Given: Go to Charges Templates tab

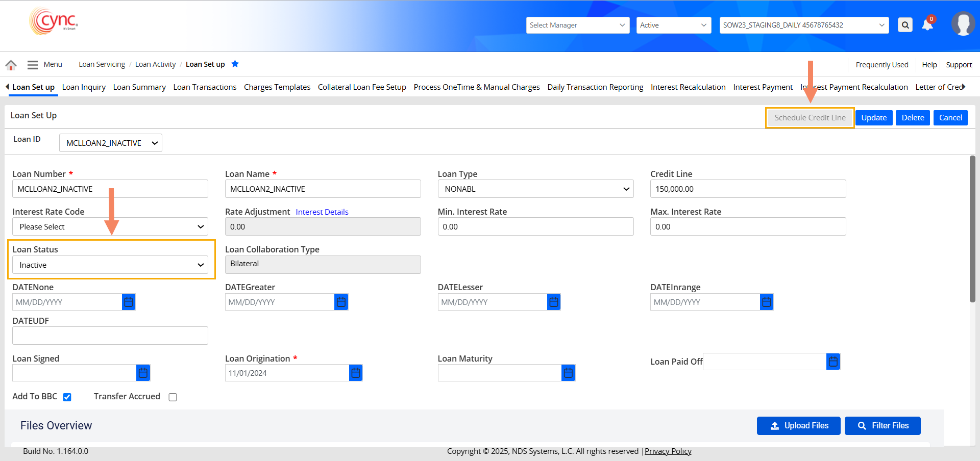Looking at the screenshot, I should pos(277,87).
